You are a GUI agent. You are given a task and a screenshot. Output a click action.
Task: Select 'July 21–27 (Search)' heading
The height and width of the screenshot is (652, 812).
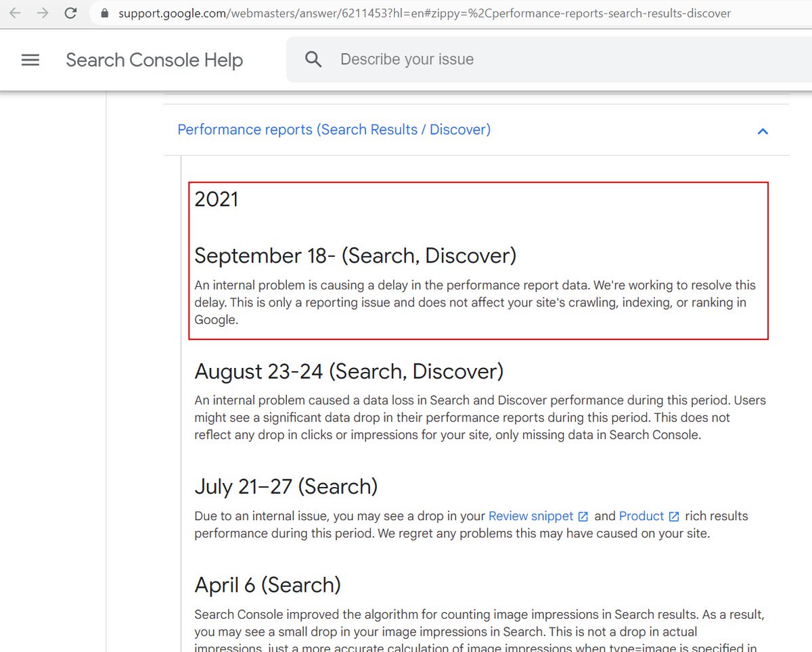coord(286,486)
